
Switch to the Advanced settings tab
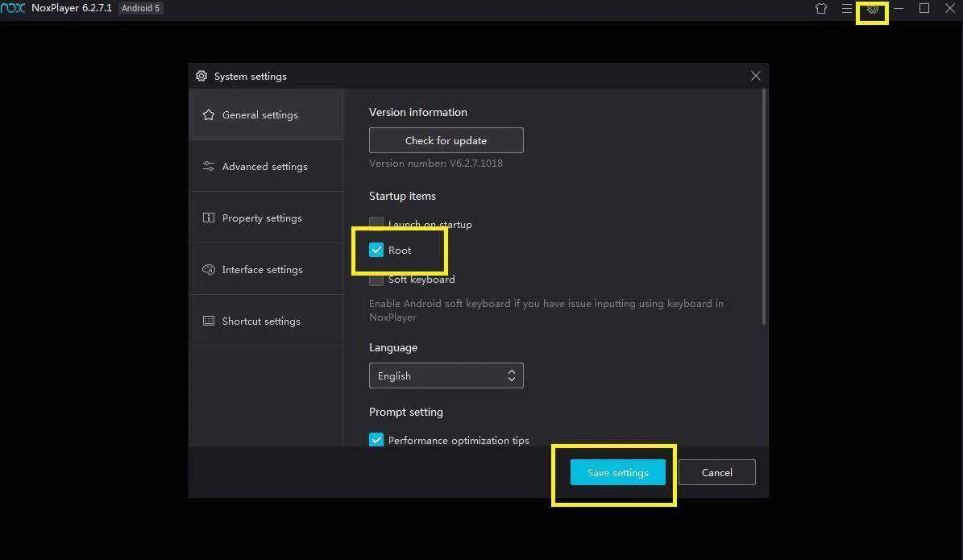[x=266, y=167]
